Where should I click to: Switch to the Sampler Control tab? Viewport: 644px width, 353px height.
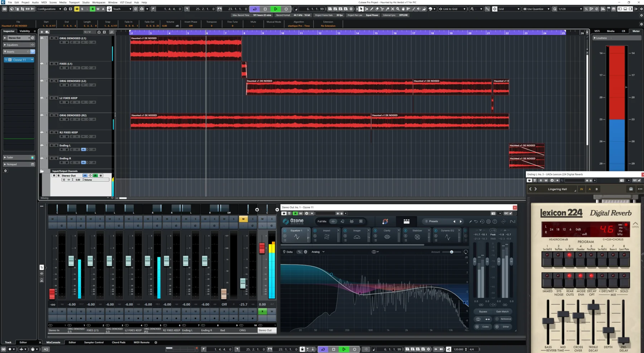coord(94,342)
